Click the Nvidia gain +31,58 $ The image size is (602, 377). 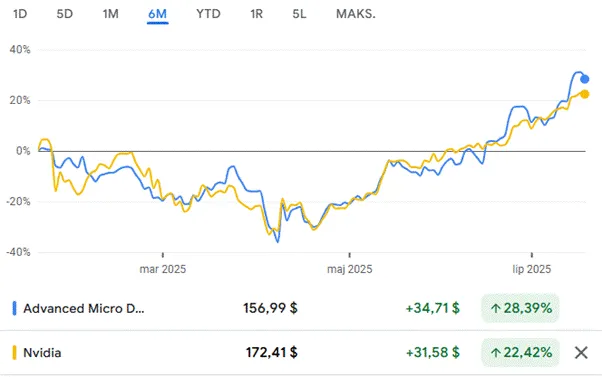point(433,352)
